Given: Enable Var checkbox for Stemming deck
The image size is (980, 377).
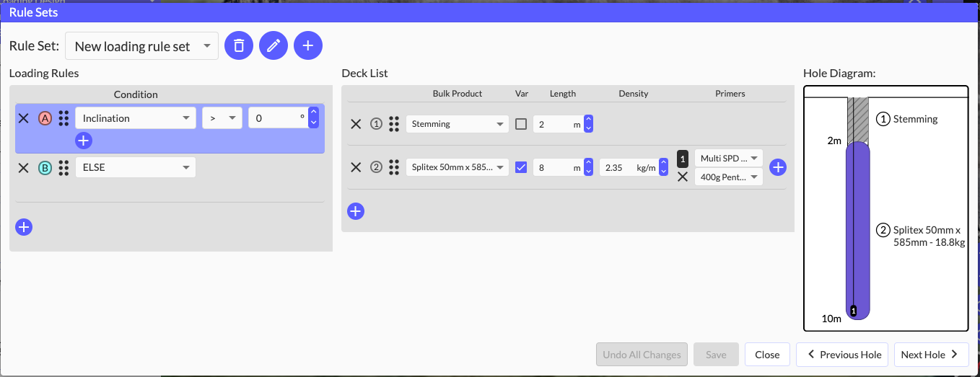Looking at the screenshot, I should pos(521,124).
